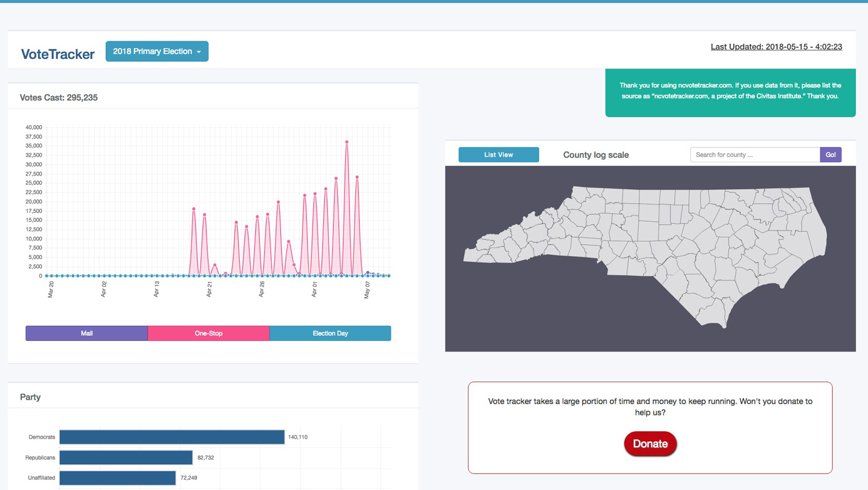This screenshot has width=868, height=490.
Task: Toggle the Election Day series in legend
Action: tap(330, 333)
